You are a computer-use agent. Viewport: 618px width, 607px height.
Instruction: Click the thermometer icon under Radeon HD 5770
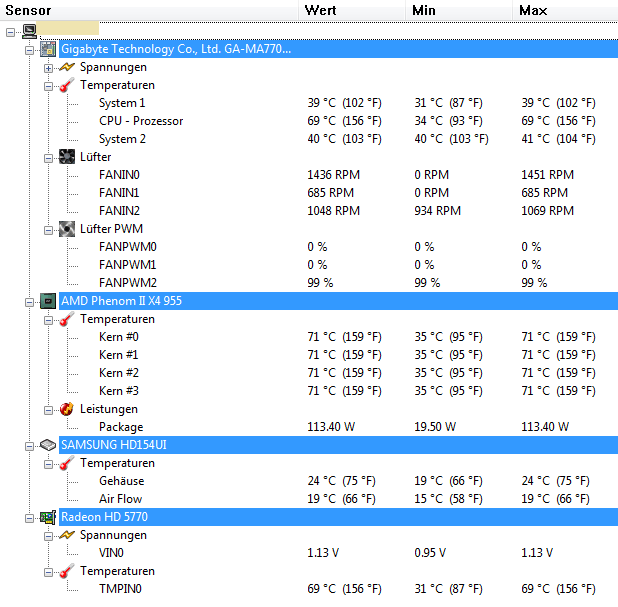point(67,571)
